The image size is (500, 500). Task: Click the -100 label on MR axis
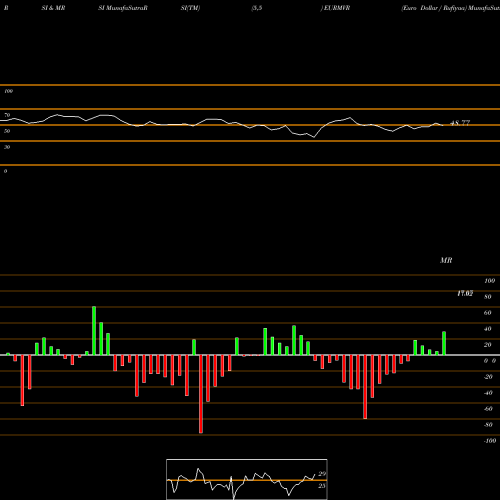click(490, 441)
